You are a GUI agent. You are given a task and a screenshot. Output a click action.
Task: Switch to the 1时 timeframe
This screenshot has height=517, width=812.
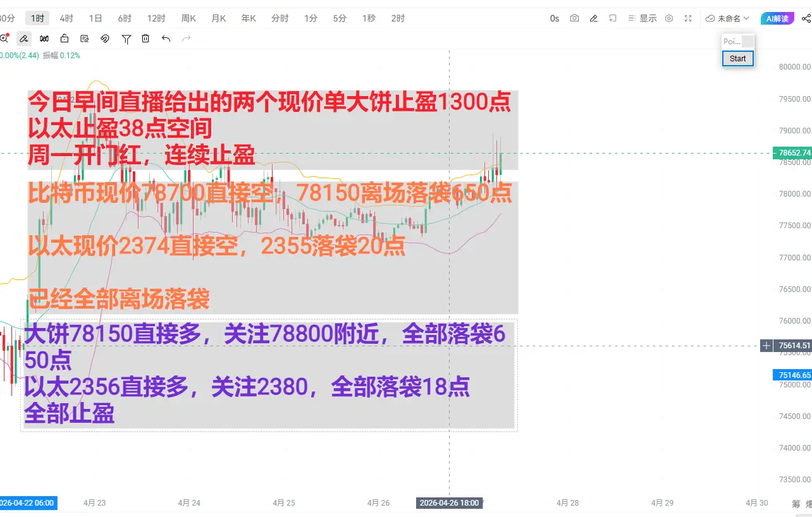37,18
